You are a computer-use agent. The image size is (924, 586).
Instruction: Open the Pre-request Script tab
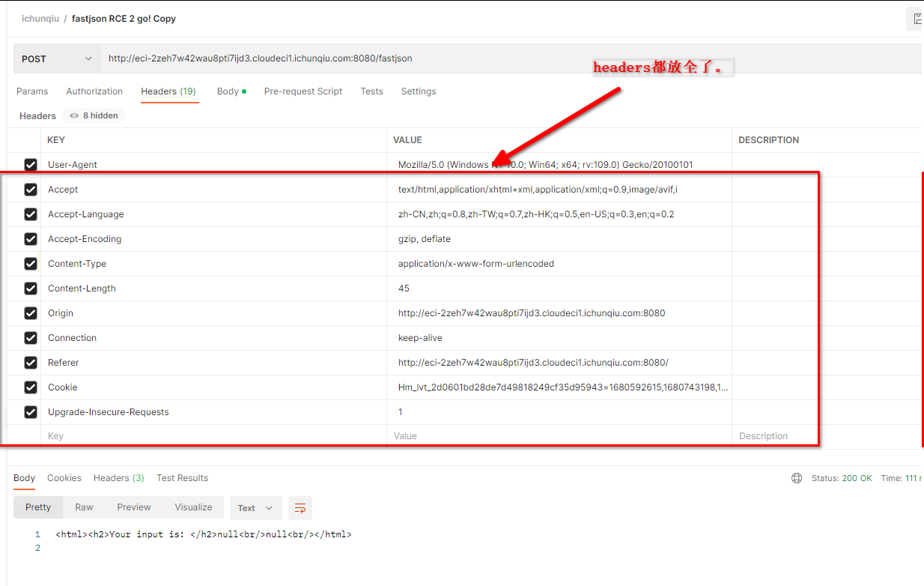point(303,91)
